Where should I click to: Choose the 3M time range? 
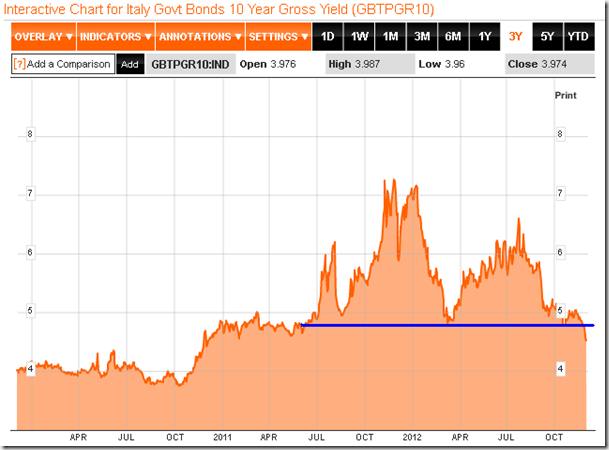[x=422, y=37]
